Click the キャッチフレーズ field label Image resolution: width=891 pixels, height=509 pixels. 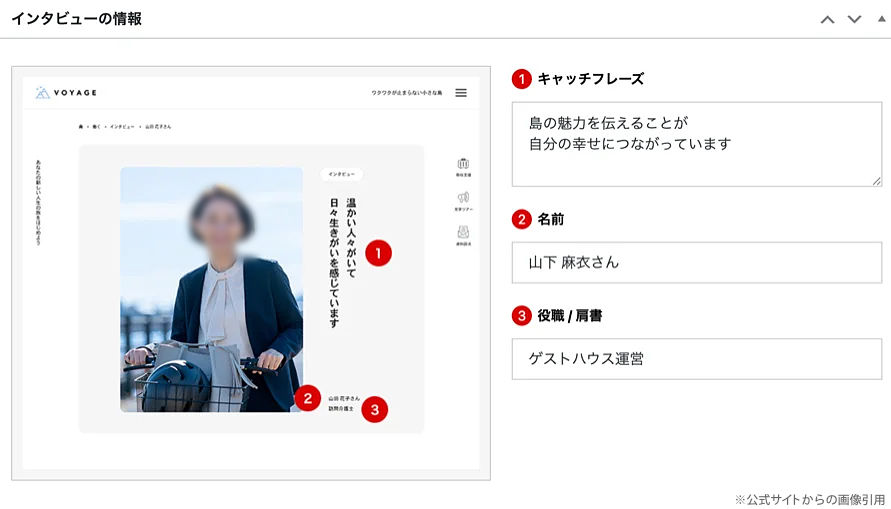click(590, 79)
